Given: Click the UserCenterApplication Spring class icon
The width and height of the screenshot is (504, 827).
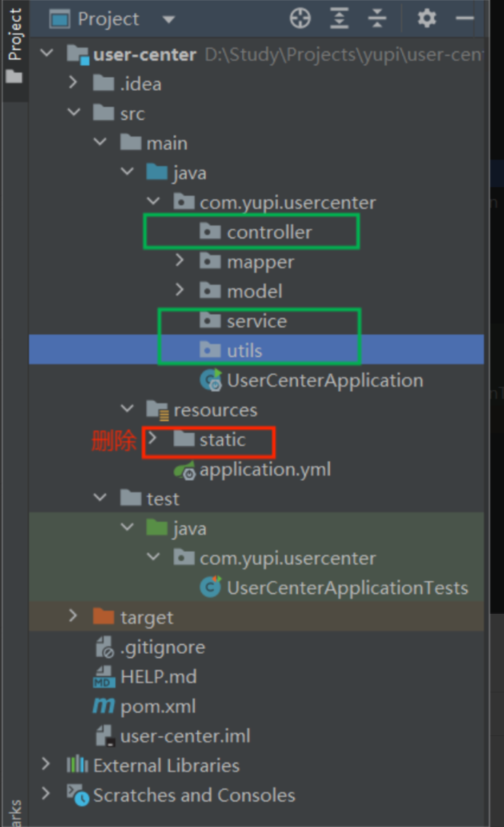Looking at the screenshot, I should point(211,380).
